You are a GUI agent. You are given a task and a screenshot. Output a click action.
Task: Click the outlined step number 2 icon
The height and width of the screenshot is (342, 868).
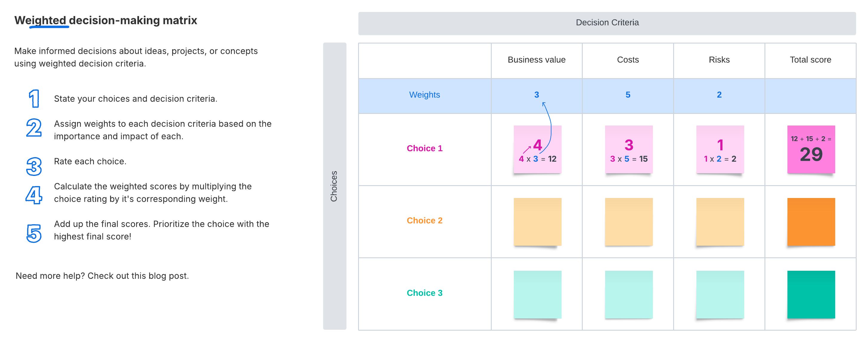pos(34,128)
